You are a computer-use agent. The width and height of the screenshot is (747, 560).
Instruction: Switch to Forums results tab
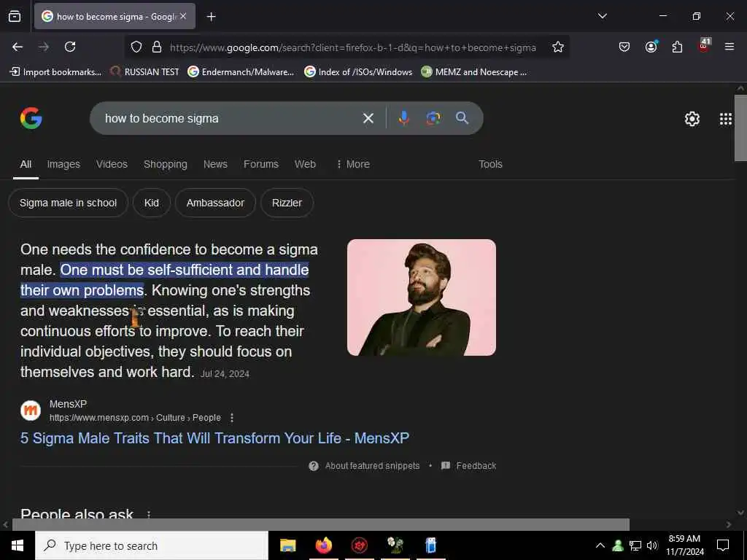click(x=261, y=164)
